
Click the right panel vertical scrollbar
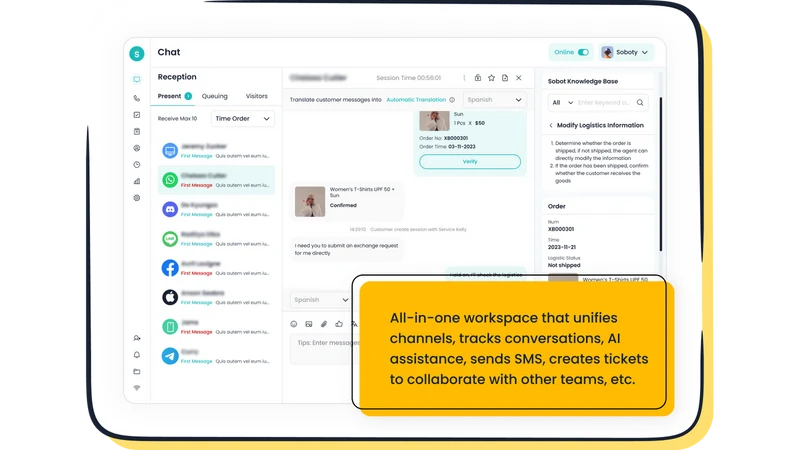(x=661, y=173)
